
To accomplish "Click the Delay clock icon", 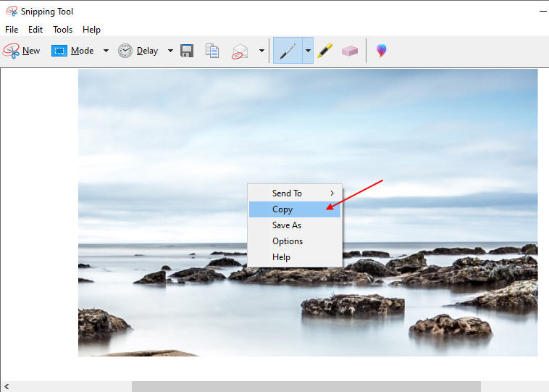I will pos(125,51).
